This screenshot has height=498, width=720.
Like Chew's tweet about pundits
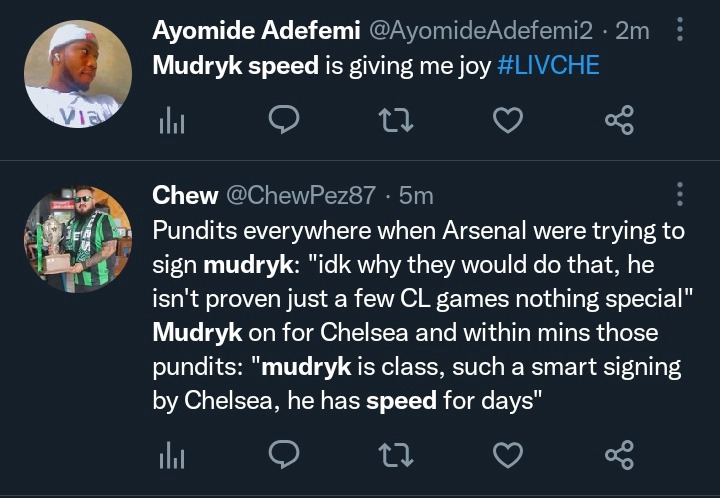(509, 456)
